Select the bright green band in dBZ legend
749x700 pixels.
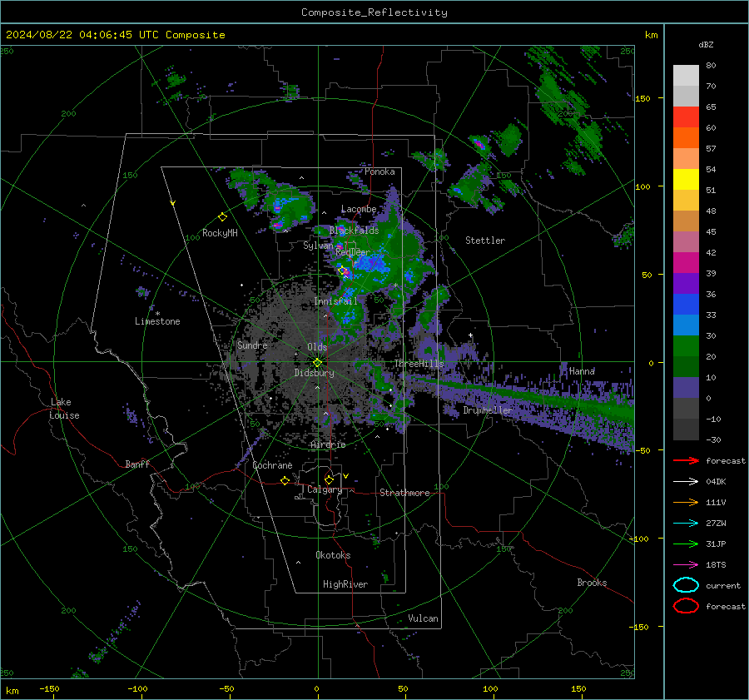click(686, 346)
